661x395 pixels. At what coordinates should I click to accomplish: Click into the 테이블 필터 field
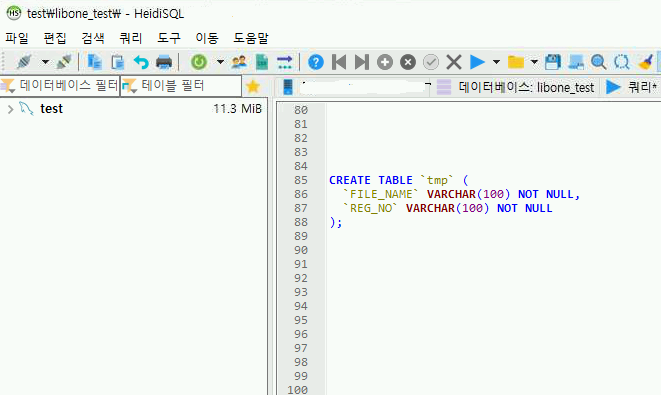pos(181,86)
